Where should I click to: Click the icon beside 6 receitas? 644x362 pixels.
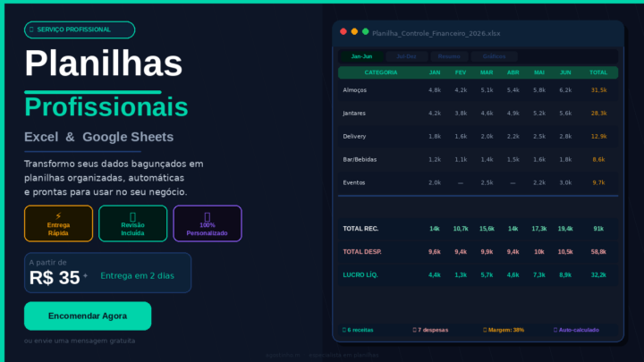click(x=344, y=330)
